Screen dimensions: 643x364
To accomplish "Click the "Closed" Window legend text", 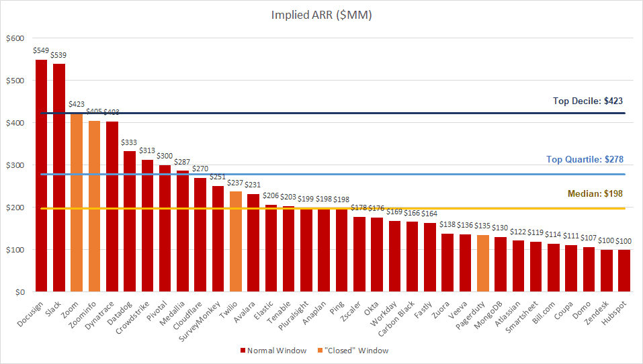I will (356, 351).
